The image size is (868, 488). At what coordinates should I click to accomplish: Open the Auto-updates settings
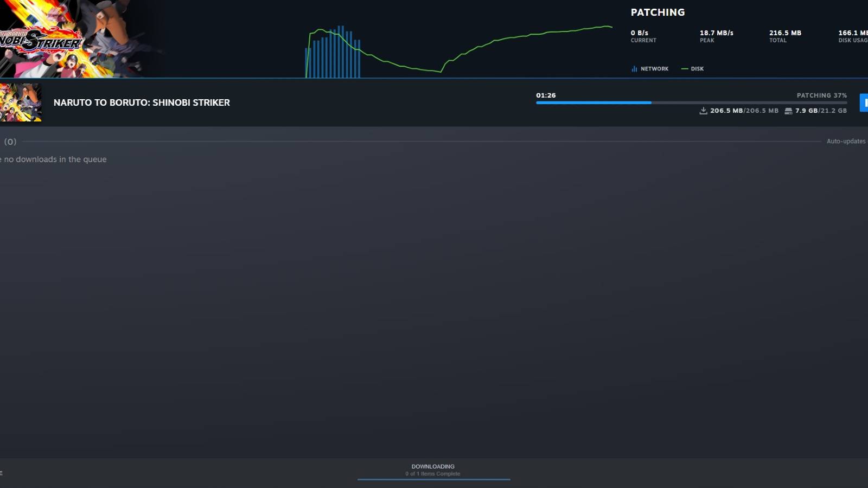[845, 141]
